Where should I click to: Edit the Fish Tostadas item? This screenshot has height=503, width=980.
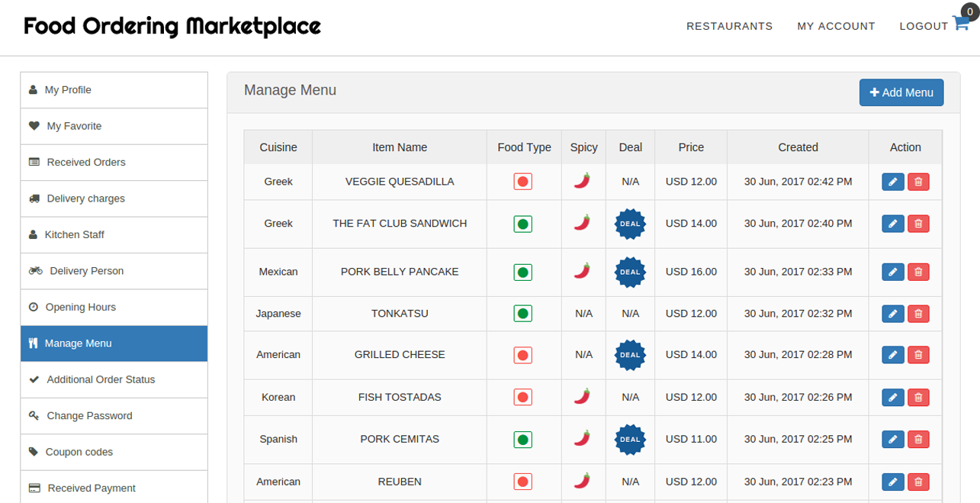893,398
